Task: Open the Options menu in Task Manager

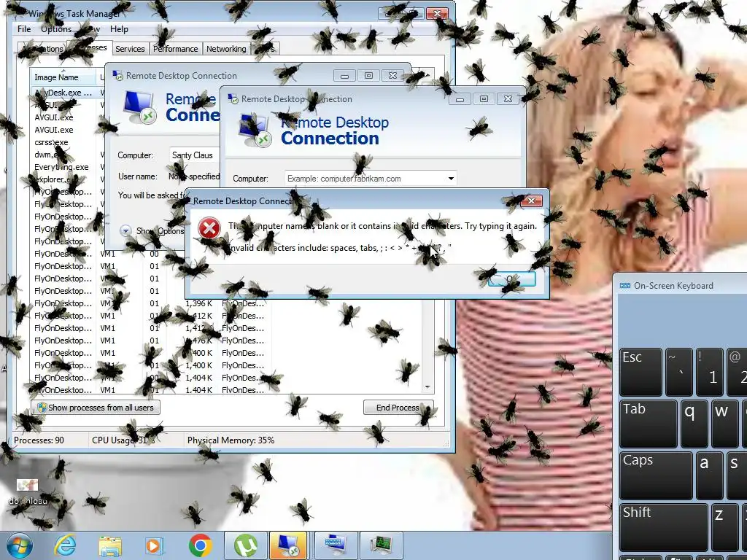Action: tap(56, 29)
